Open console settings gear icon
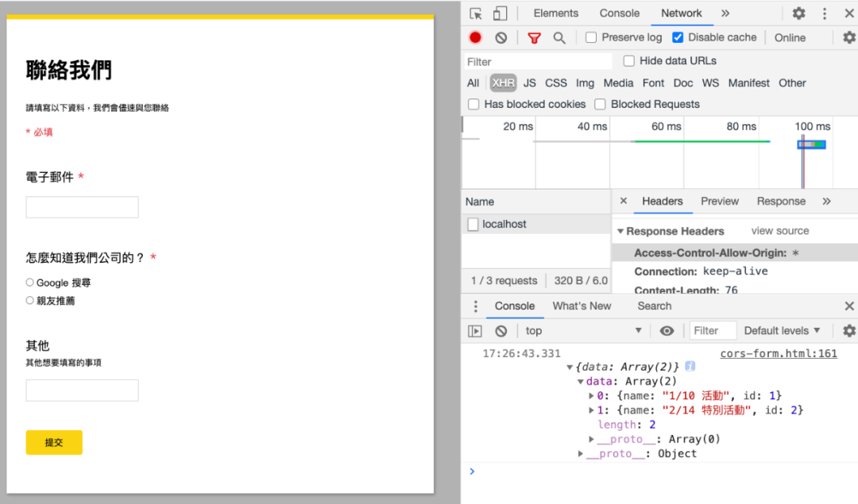This screenshot has height=504, width=858. click(x=848, y=331)
